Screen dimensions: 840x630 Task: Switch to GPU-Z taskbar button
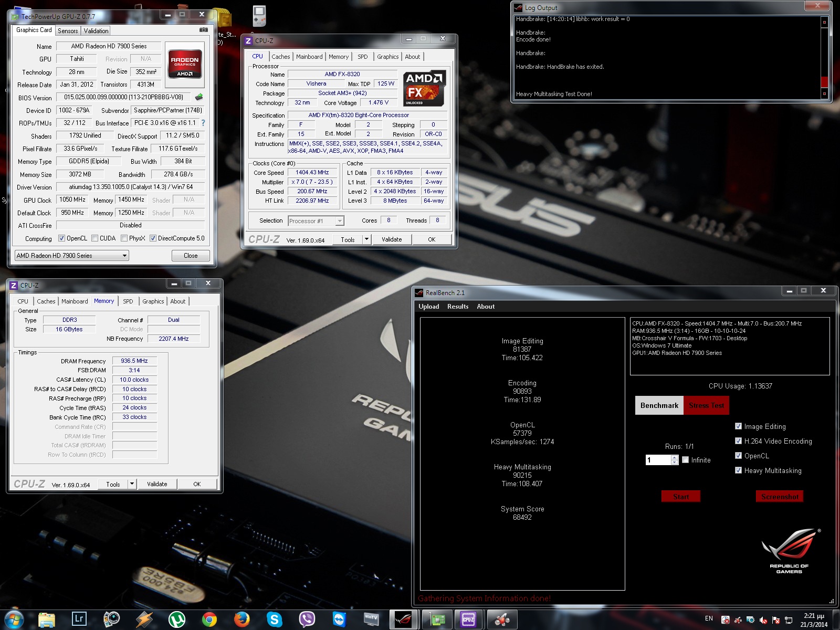(437, 619)
